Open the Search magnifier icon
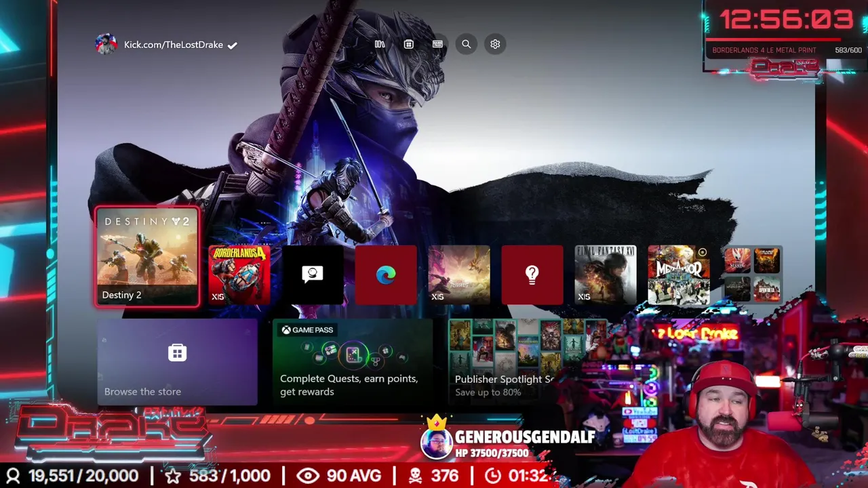Viewport: 868px width, 488px height. click(467, 44)
